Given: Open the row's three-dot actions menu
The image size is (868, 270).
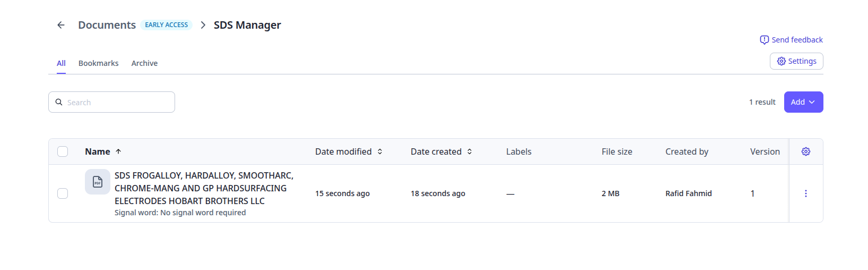Looking at the screenshot, I should click(805, 193).
